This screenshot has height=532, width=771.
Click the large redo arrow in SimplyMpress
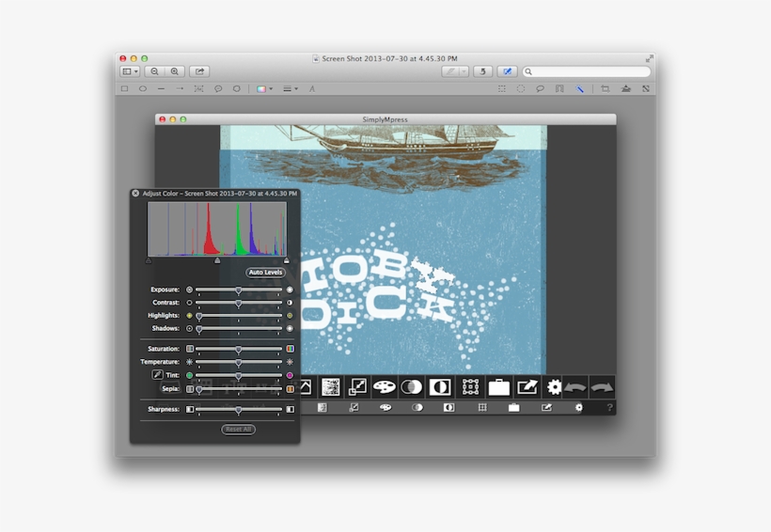point(602,387)
